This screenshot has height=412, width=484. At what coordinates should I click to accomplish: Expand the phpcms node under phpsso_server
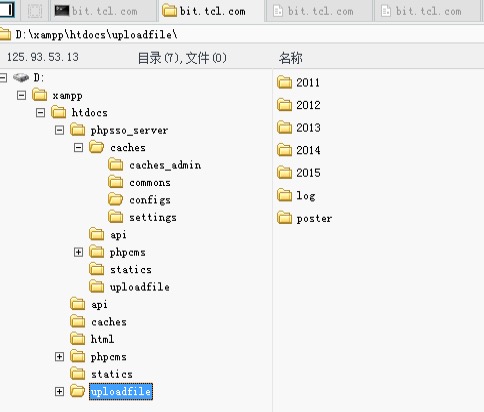(78, 252)
